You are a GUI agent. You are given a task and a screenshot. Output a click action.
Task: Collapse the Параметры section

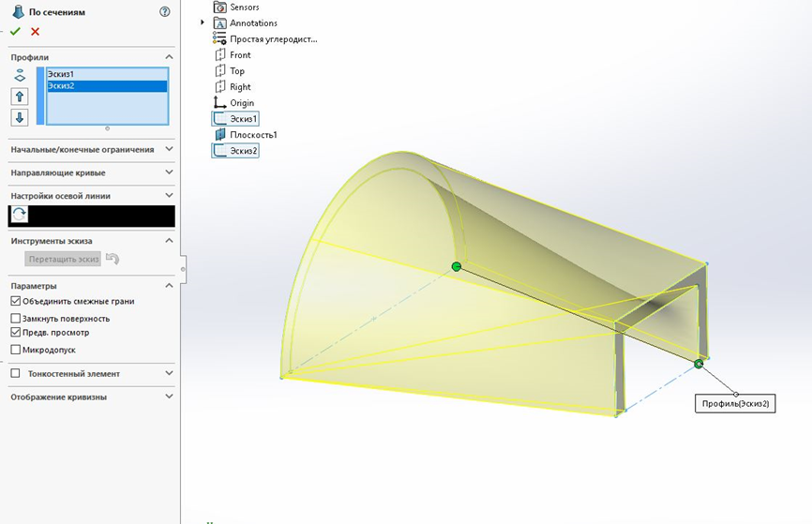pos(169,286)
